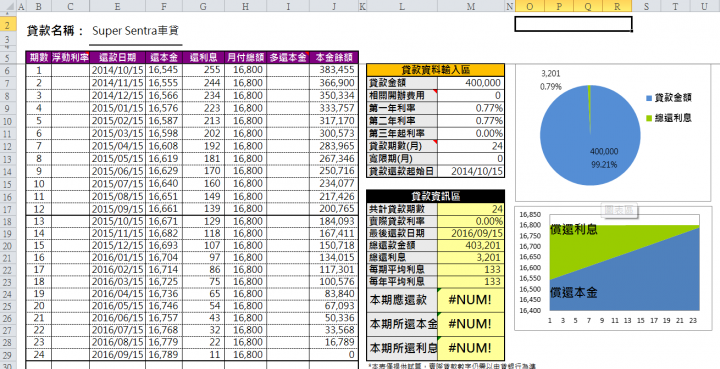
Task: Select the 貸款期數(月) value cell
Action: 471,146
